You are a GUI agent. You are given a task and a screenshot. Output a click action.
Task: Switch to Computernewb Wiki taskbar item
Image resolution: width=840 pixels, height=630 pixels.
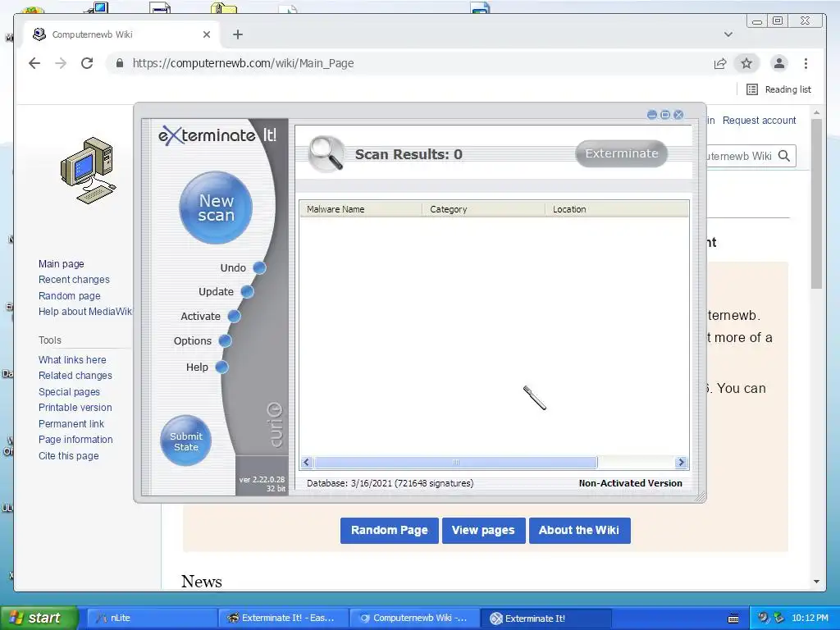click(414, 619)
